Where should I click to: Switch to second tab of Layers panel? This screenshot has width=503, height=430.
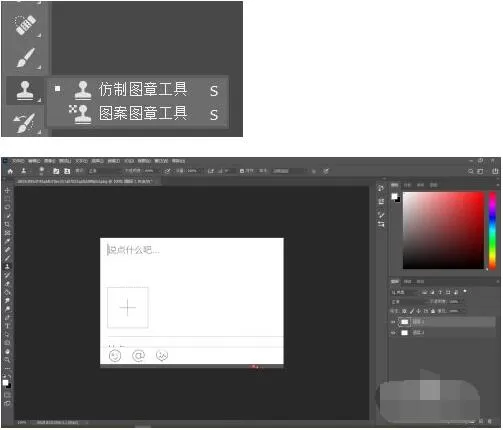tap(407, 282)
